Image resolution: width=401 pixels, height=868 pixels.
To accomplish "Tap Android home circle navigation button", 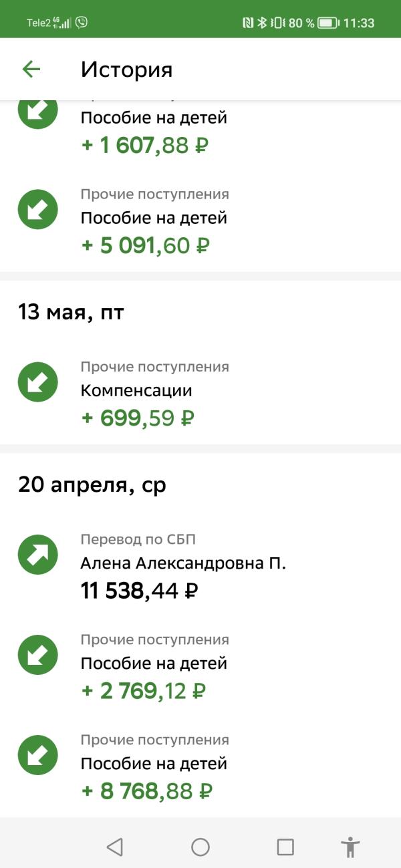I will (x=200, y=847).
